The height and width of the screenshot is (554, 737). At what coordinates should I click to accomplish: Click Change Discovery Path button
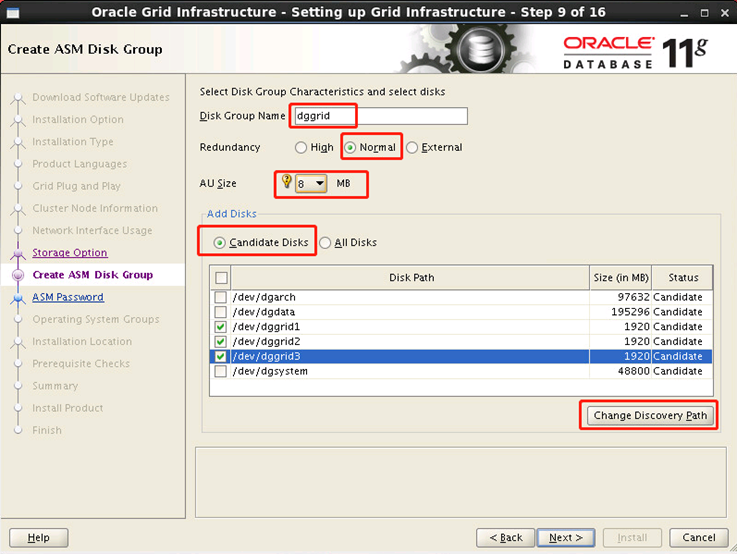[650, 415]
